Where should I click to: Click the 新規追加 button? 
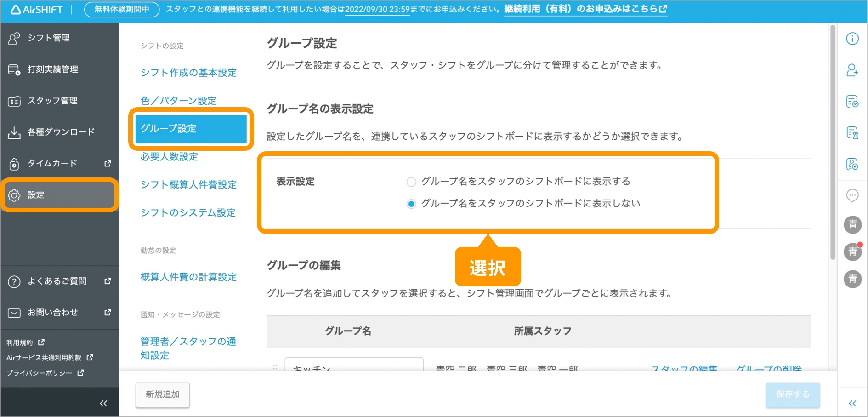[162, 394]
